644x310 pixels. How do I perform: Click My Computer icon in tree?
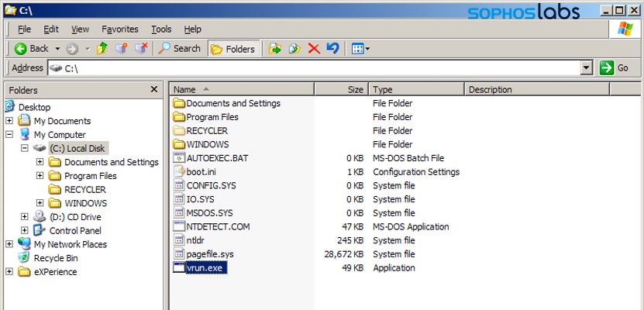coord(25,134)
